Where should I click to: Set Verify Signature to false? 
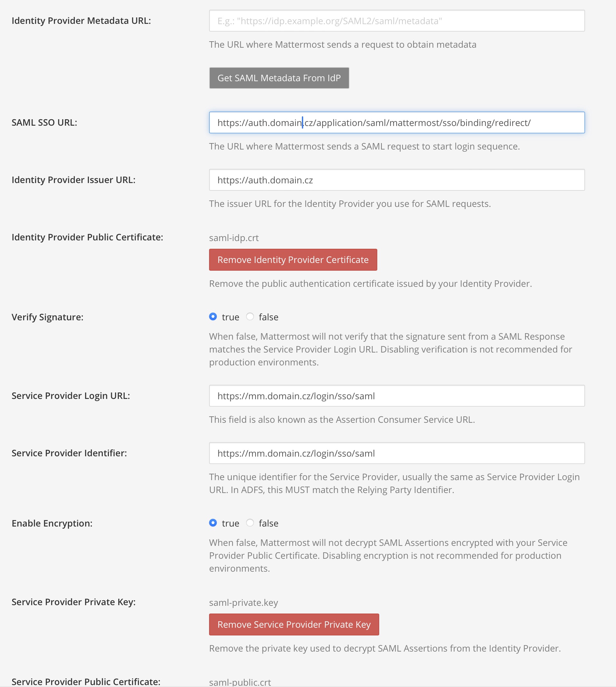point(250,316)
